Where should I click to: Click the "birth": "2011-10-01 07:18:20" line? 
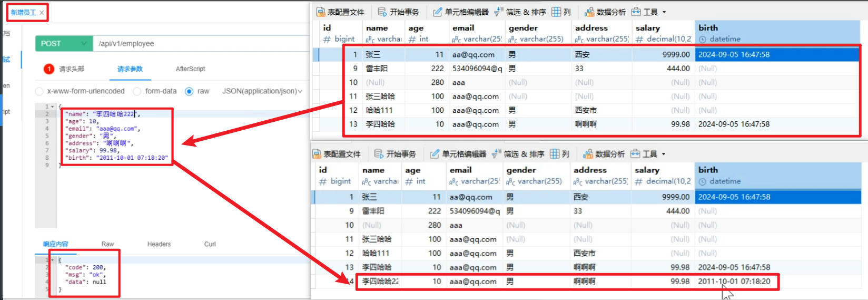pyautogui.click(x=117, y=158)
